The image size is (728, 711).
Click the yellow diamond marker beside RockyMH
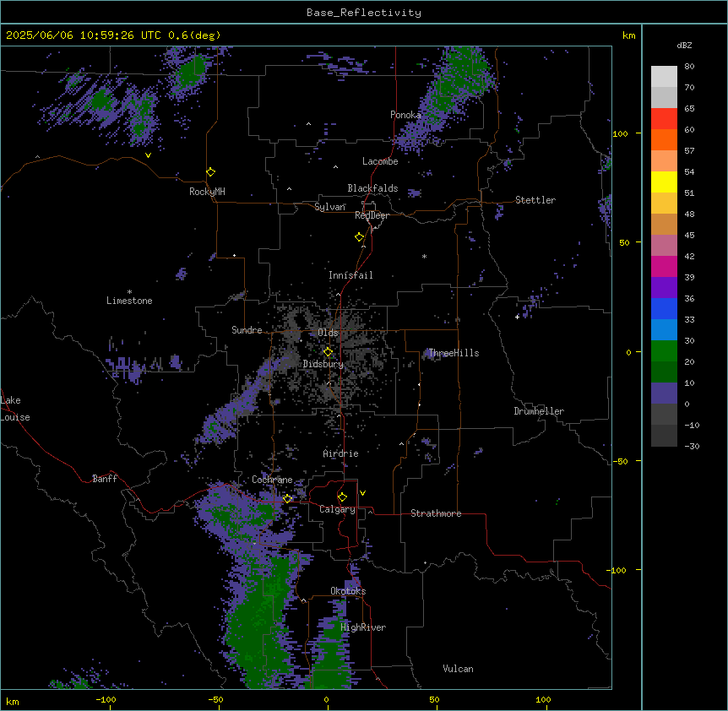211,172
